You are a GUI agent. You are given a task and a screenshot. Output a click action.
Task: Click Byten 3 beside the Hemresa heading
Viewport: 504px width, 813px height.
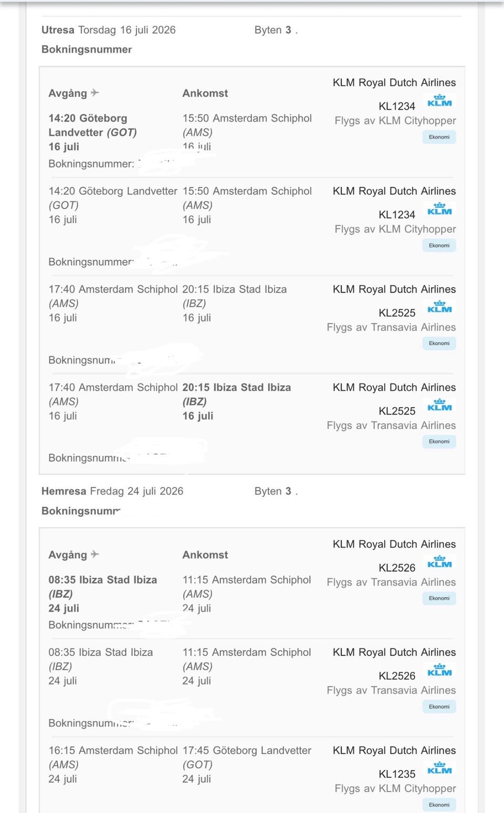click(276, 491)
